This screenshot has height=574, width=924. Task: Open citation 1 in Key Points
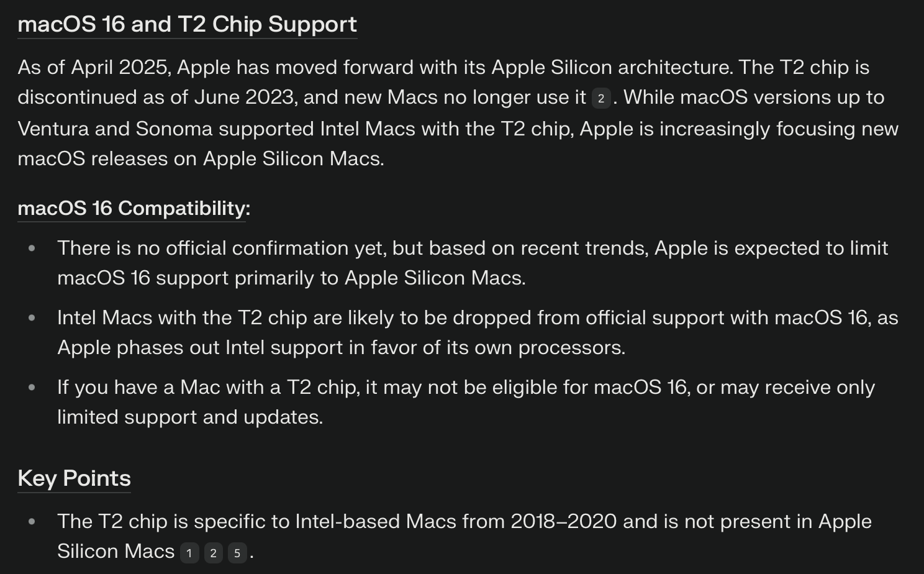pyautogui.click(x=189, y=552)
